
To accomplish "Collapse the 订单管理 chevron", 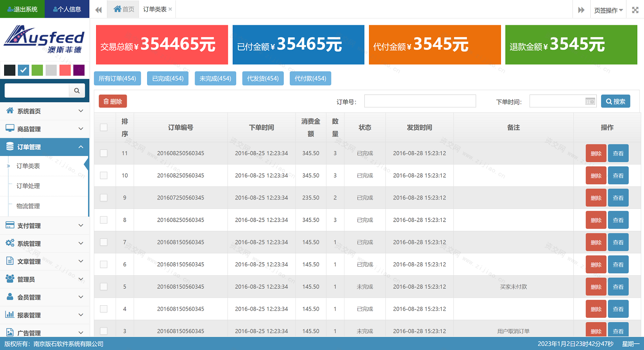I will pyautogui.click(x=81, y=147).
